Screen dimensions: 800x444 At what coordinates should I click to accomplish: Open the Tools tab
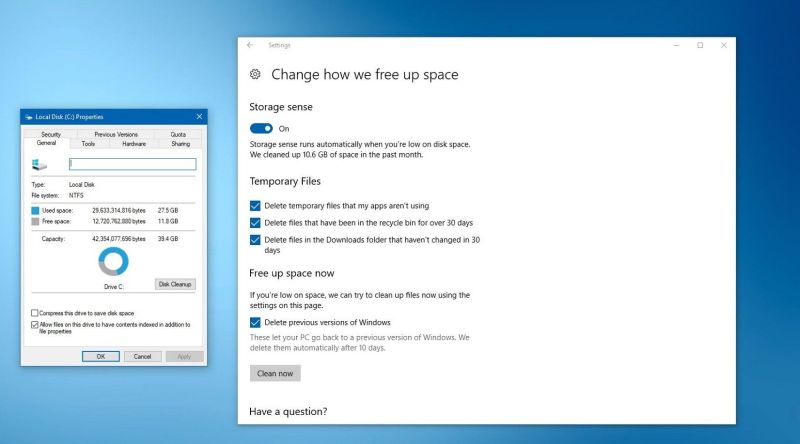tap(88, 144)
